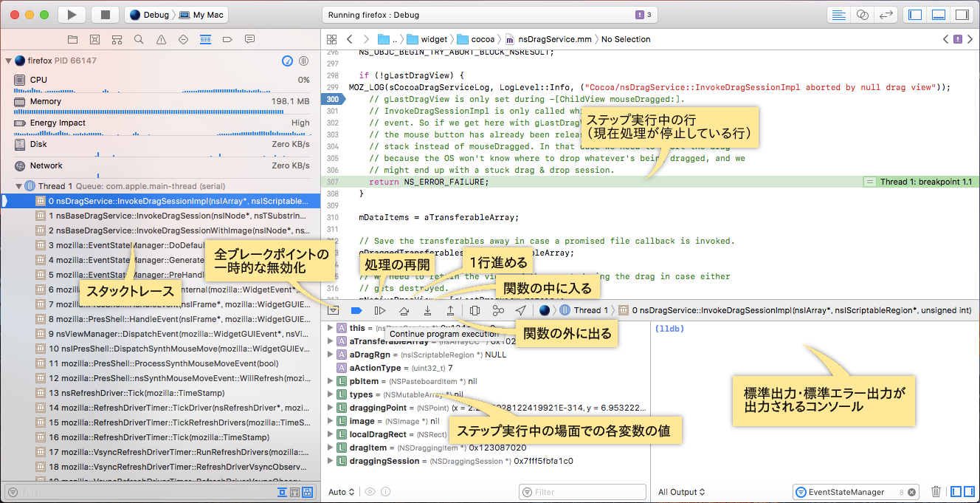Image resolution: width=980 pixels, height=503 pixels.
Task: Toggle the right inspector panel visibility
Action: pos(961,15)
